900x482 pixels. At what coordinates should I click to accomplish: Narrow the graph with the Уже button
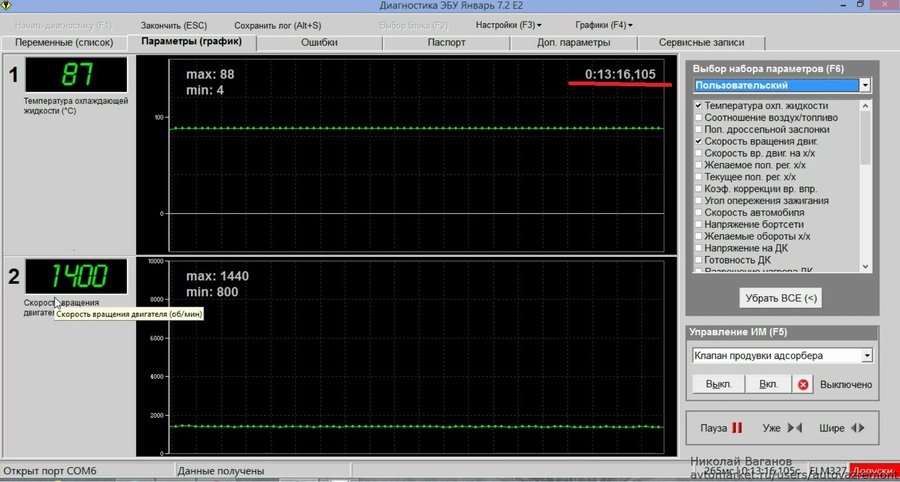[782, 428]
